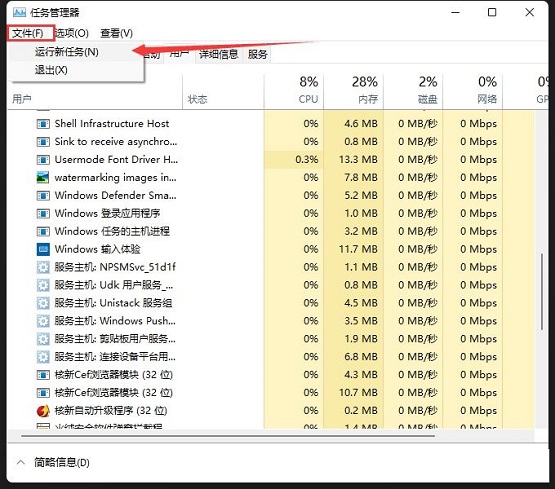Minimize the 任务管理器 window

point(456,13)
